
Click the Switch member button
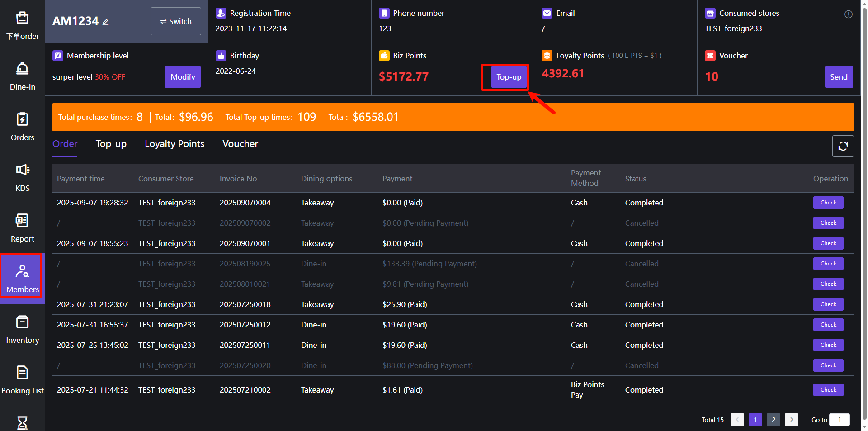tap(175, 21)
